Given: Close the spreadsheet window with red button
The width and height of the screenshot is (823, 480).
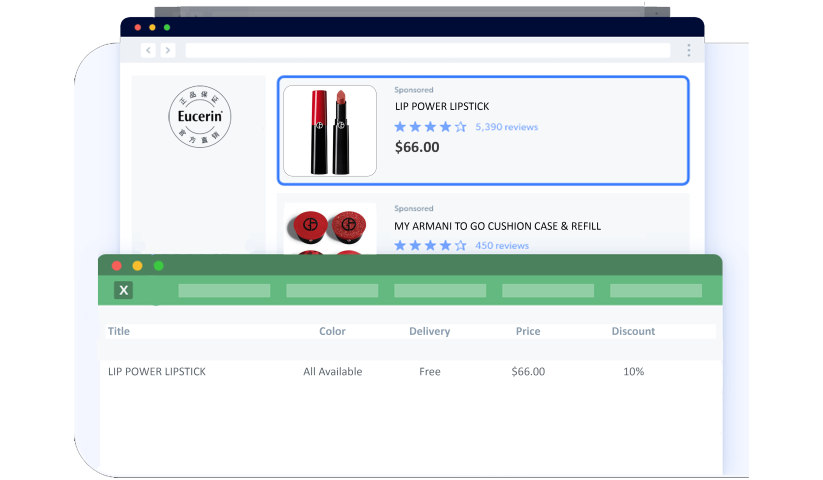Looking at the screenshot, I should pyautogui.click(x=117, y=266).
